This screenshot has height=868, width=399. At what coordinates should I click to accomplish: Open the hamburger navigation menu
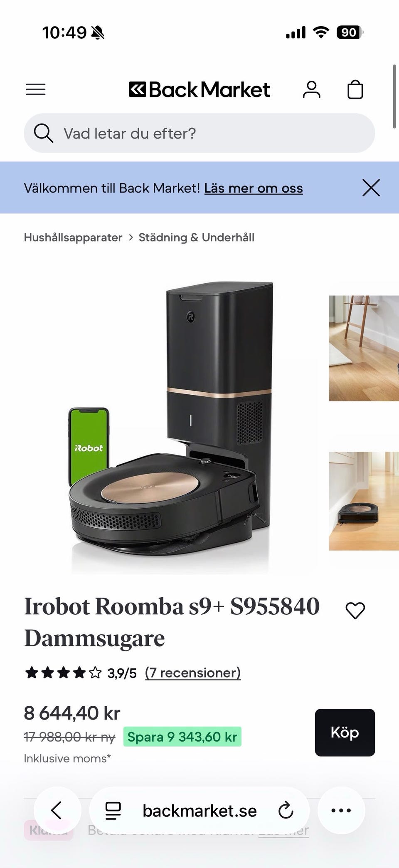[x=36, y=89]
